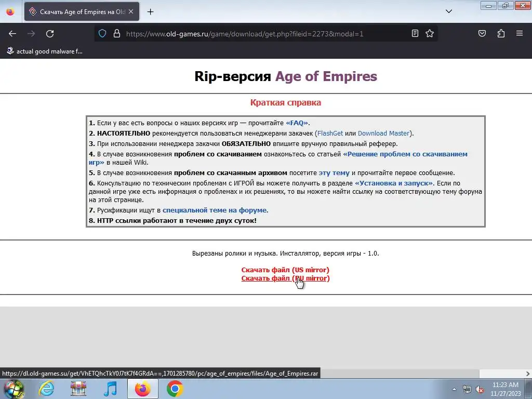Viewport: 532px width, 399px height.
Task: Click 'HTTP ссылки работают в течение двух суток!' text
Action: [x=177, y=220]
